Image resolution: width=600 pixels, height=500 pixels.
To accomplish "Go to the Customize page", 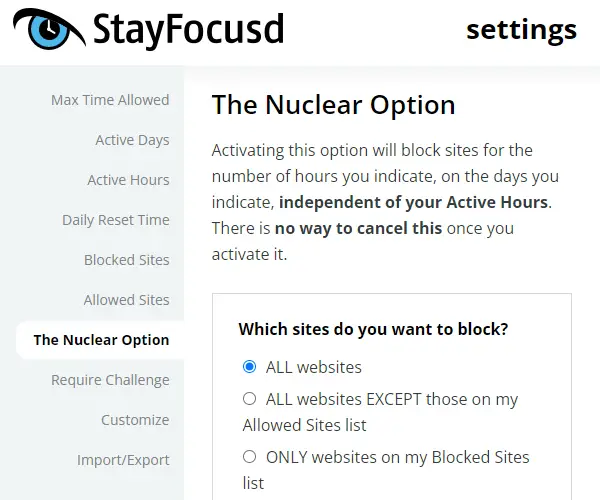I will click(135, 420).
